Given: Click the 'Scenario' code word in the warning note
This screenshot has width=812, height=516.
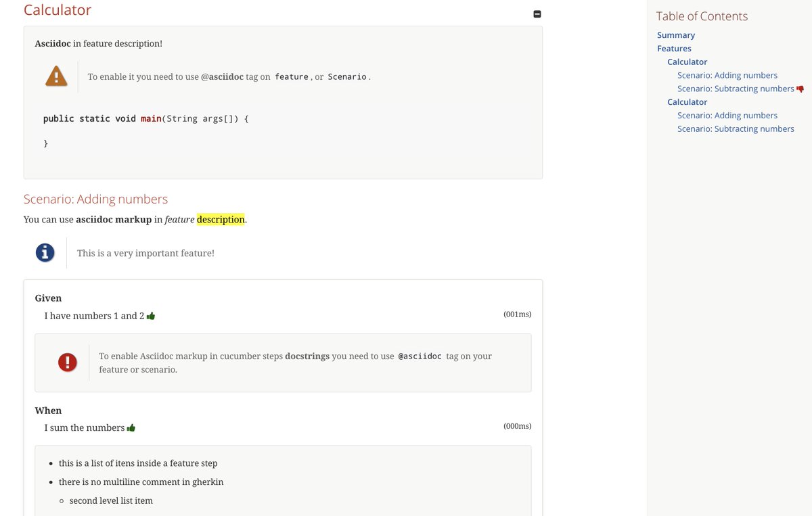Looking at the screenshot, I should coord(347,77).
